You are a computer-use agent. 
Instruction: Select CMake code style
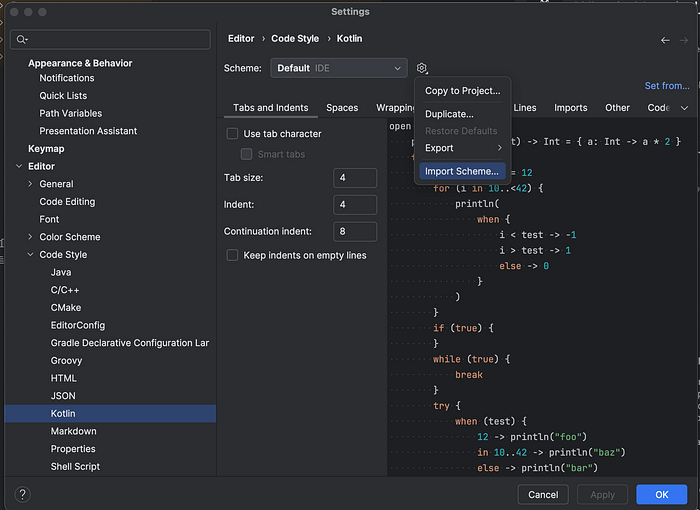point(66,307)
